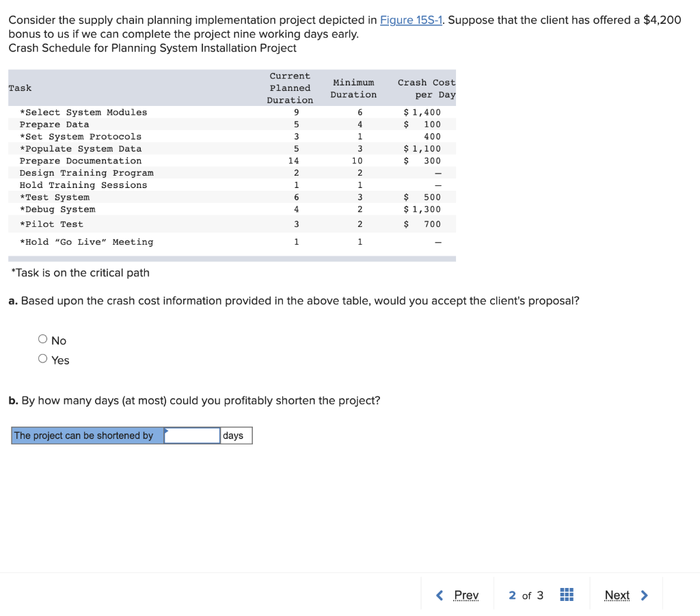Go to the Prev question
Viewport: 700px width, 616px height.
[466, 595]
